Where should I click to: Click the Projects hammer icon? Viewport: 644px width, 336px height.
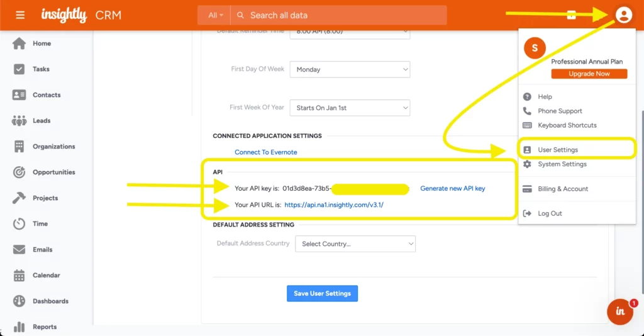pos(19,198)
